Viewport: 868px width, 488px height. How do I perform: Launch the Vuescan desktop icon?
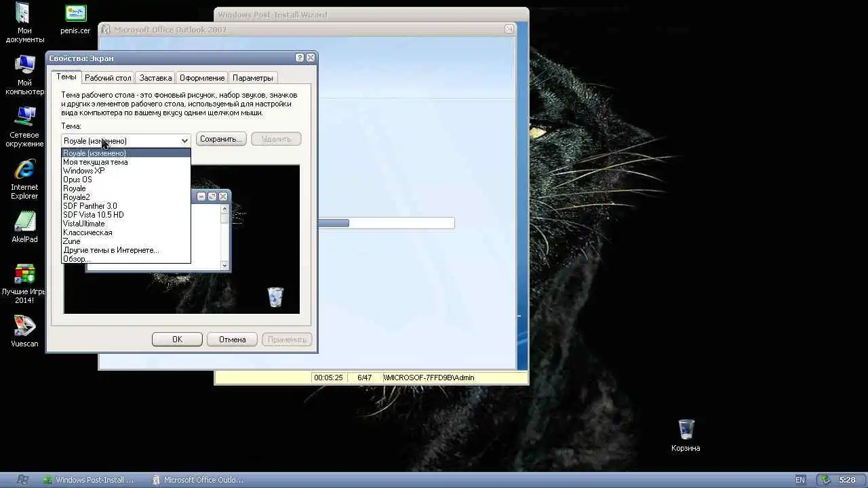click(24, 331)
